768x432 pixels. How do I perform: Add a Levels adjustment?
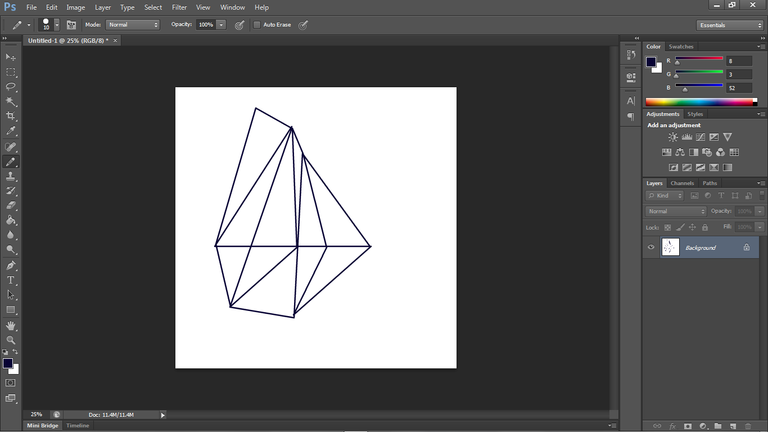click(x=687, y=137)
